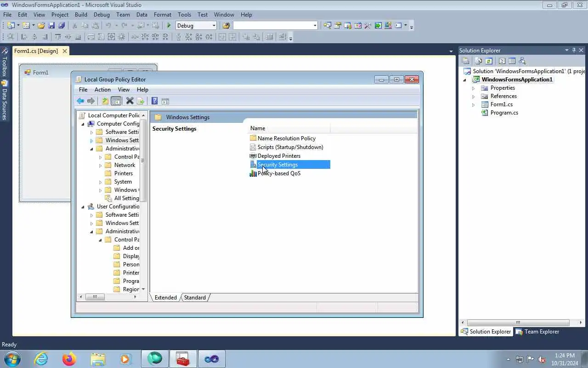Screen dimensions: 588x368
Task: Select Deployed Printers item in list
Action: [279, 156]
